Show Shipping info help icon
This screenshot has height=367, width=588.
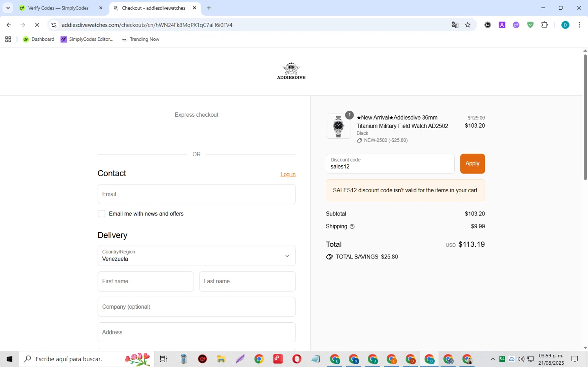pos(352,226)
